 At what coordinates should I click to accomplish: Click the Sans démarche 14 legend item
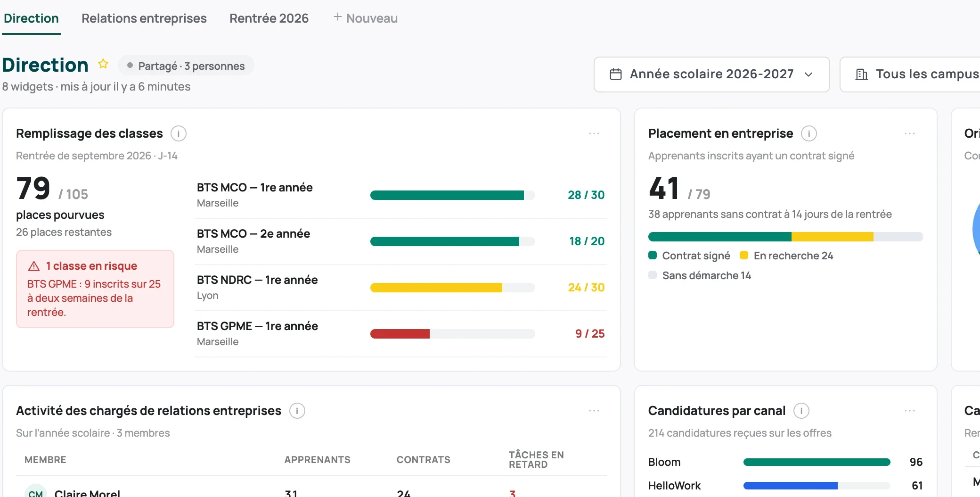(700, 275)
